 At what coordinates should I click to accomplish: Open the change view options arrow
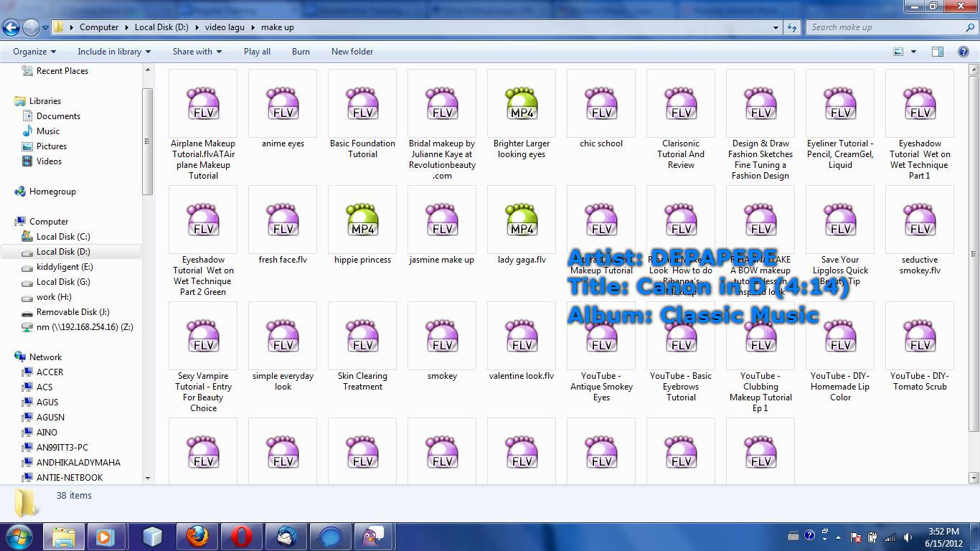click(x=913, y=52)
